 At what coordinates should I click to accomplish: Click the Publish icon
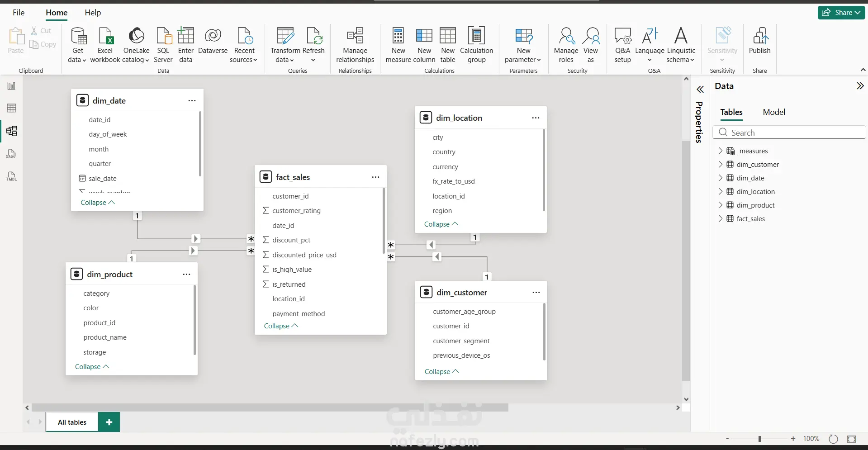pyautogui.click(x=760, y=36)
